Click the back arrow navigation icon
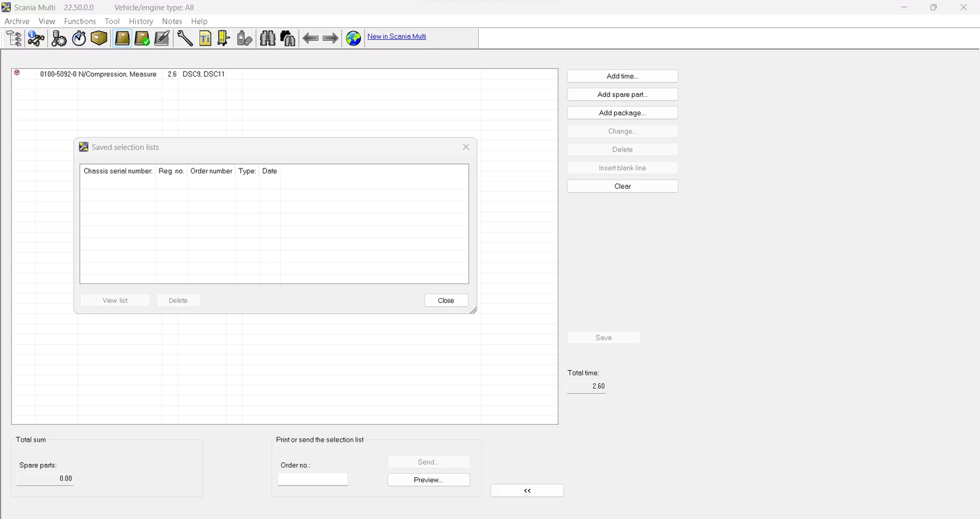 pyautogui.click(x=310, y=38)
